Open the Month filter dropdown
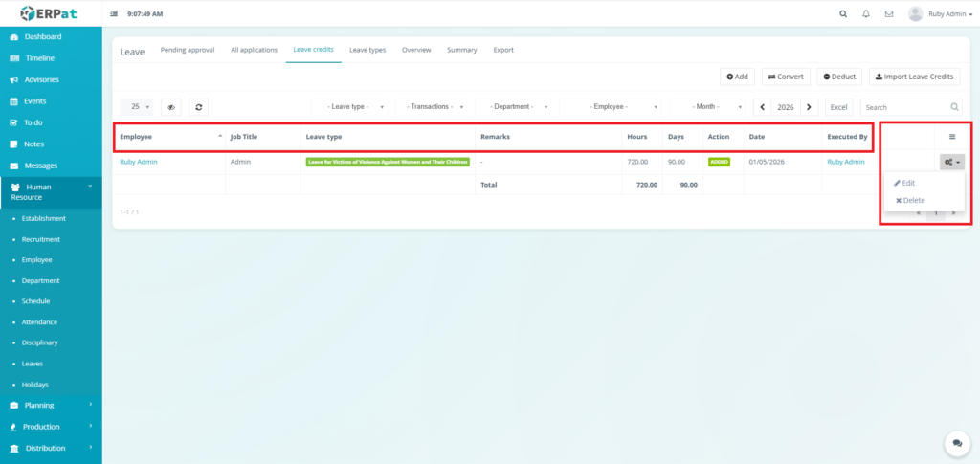 (708, 107)
